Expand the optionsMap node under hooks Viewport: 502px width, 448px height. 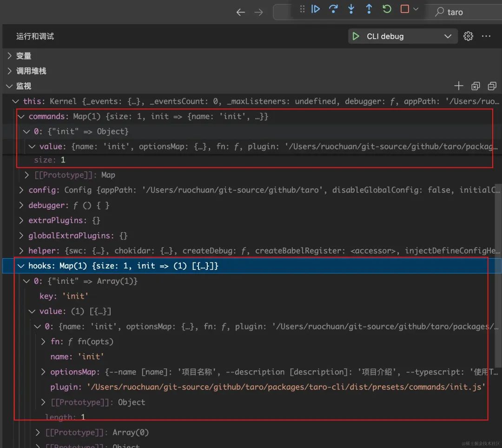point(43,372)
